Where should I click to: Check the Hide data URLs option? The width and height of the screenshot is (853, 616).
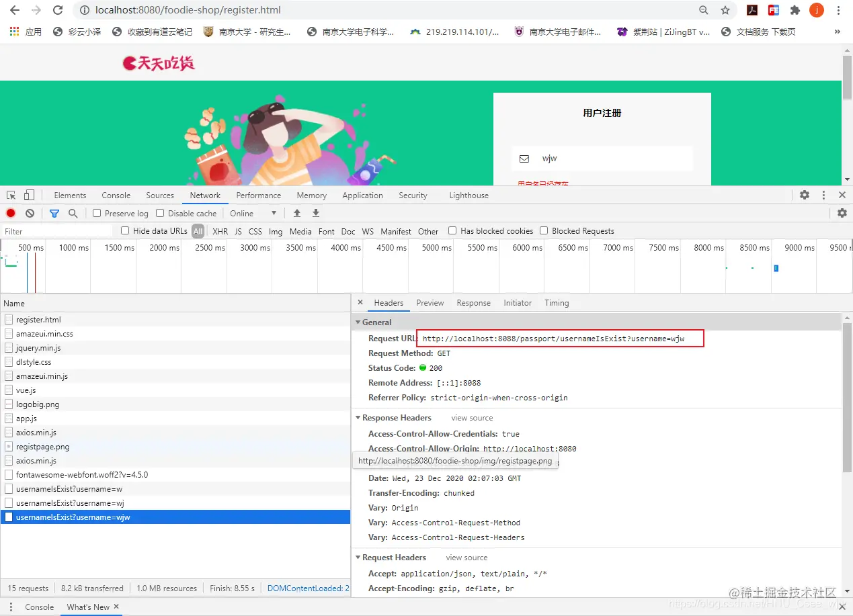[x=124, y=230]
